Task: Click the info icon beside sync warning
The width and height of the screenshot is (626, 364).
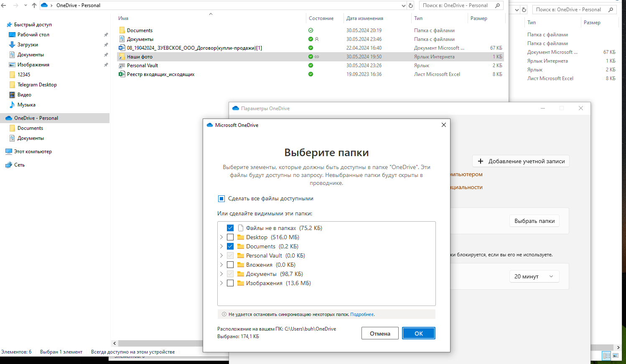Action: [224, 314]
